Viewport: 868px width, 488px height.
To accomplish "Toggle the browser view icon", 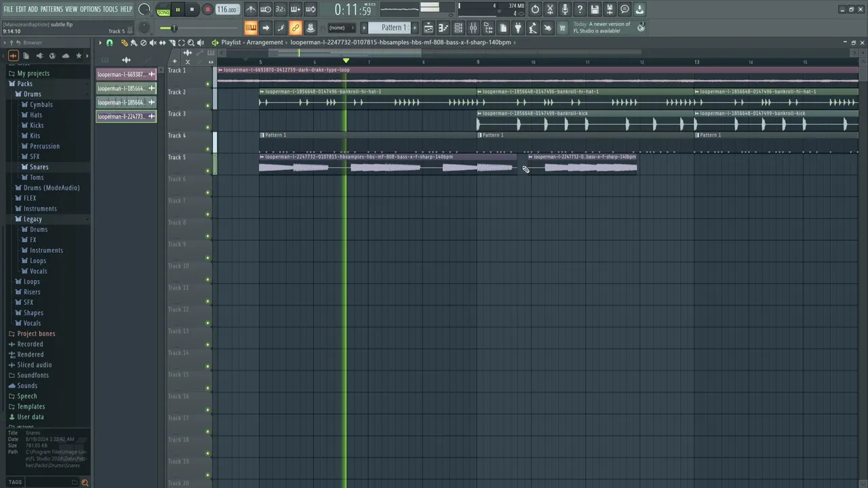I will pos(488,28).
